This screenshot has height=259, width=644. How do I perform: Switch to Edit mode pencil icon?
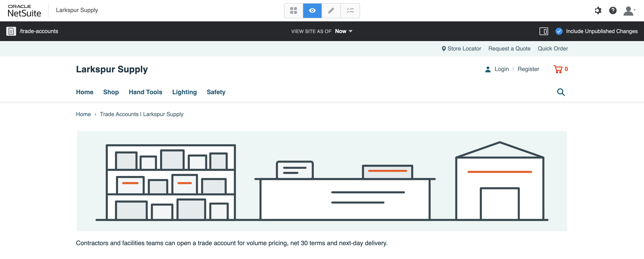(x=331, y=10)
